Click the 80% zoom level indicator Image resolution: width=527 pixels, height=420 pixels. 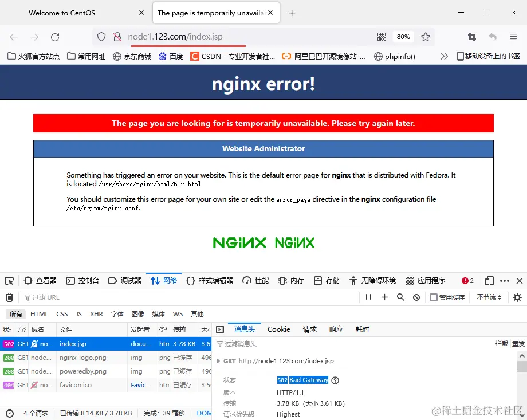coord(403,37)
